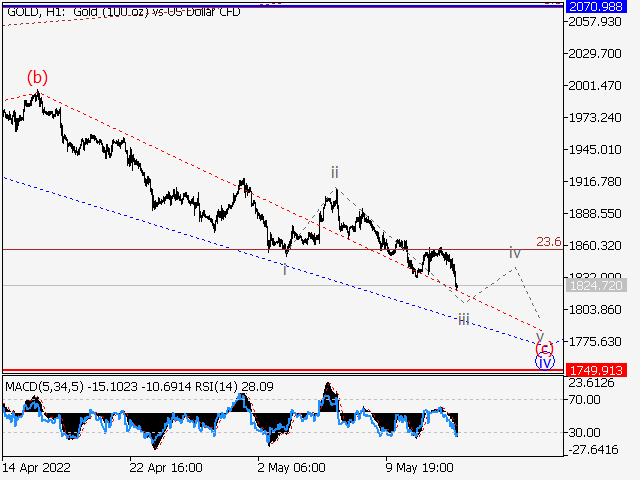This screenshot has width=640, height=480.
Task: Click the 2001.470 price axis value
Action: click(x=595, y=86)
